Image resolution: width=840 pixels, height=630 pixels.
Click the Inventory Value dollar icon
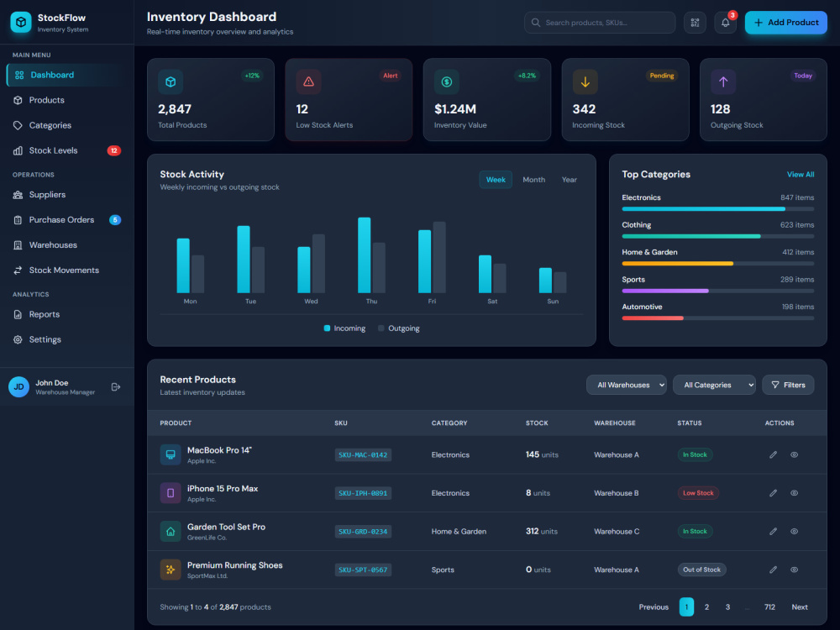point(447,81)
